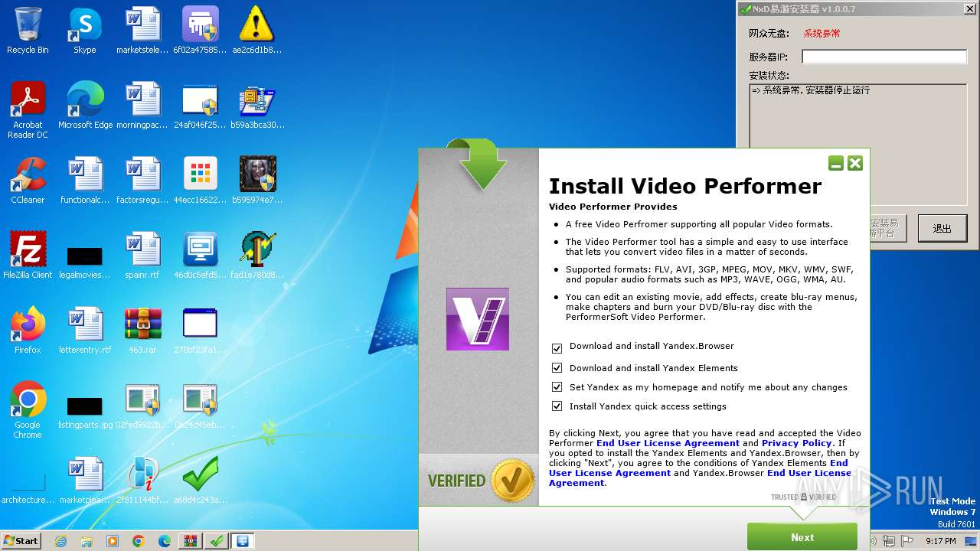The image size is (980, 551).
Task: Select the letterentry.rtf document icon
Action: [x=85, y=331]
